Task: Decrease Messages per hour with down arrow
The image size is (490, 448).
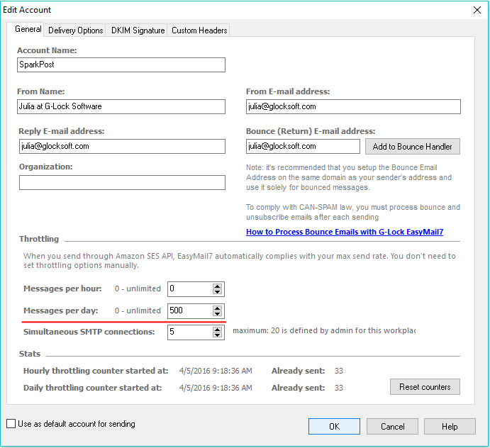Action: click(x=217, y=292)
